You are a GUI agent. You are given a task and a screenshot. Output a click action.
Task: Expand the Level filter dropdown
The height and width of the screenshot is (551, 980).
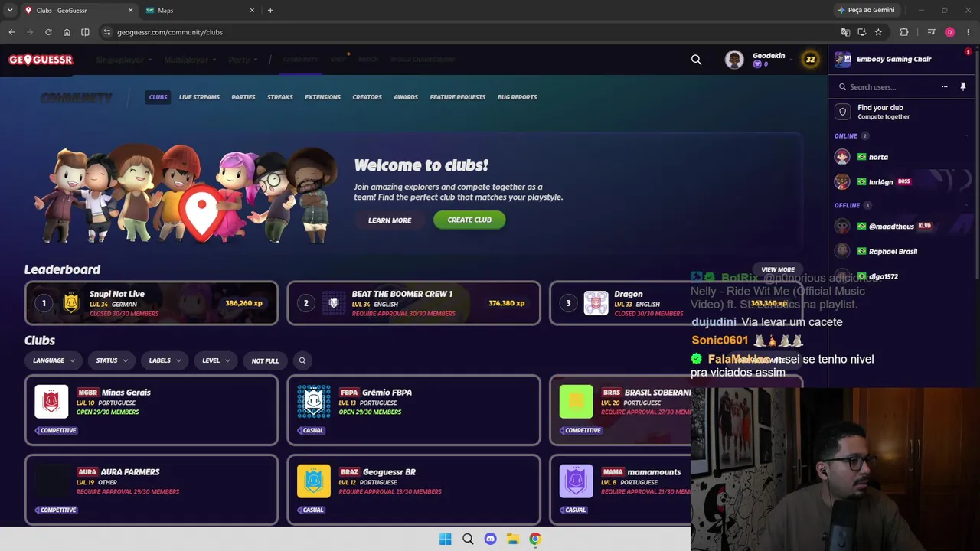[216, 360]
